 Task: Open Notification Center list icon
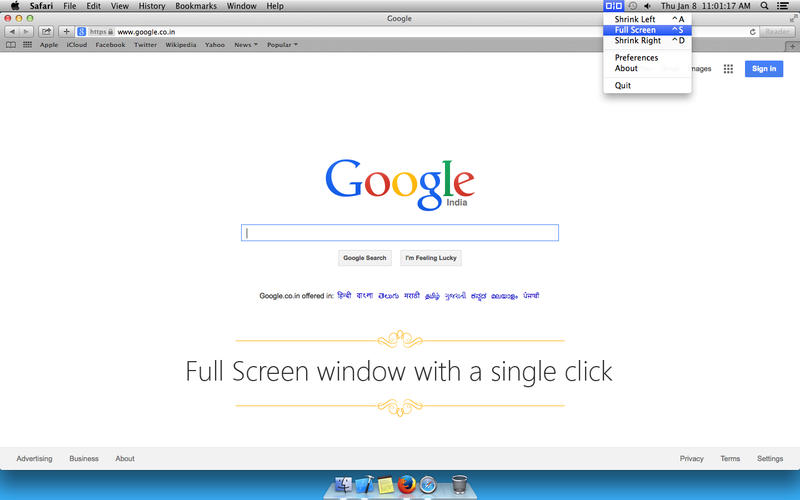click(x=782, y=6)
